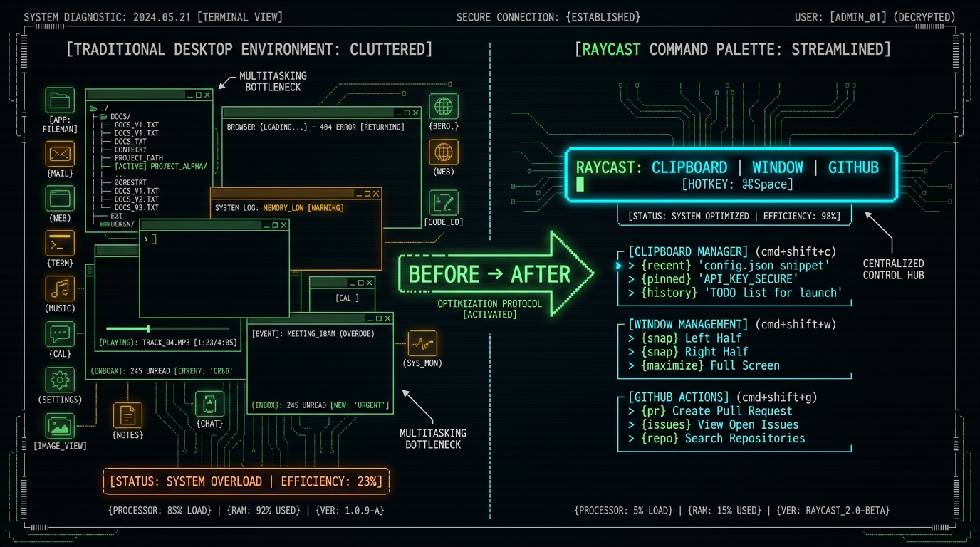Image resolution: width=980 pixels, height=547 pixels.
Task: Select PROJECT_DATH in file tree
Action: (138, 158)
